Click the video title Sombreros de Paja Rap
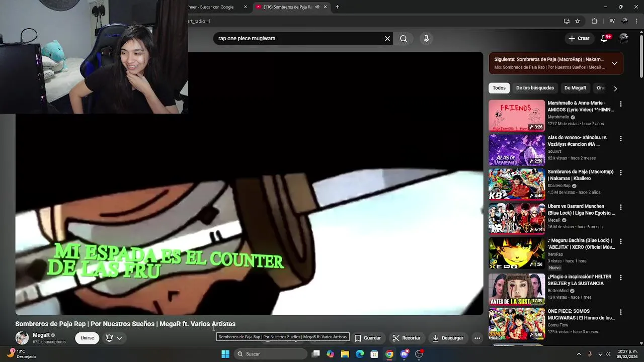 (125, 324)
